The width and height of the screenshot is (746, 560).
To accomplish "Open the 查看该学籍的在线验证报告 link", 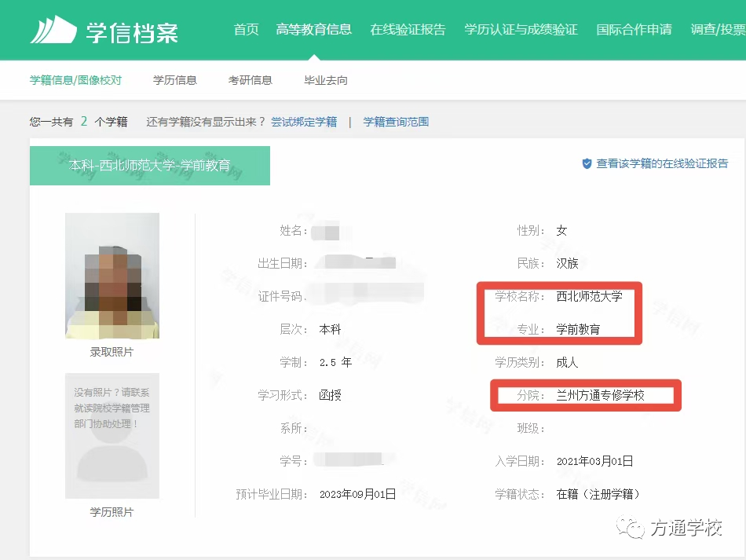I will coord(662,163).
